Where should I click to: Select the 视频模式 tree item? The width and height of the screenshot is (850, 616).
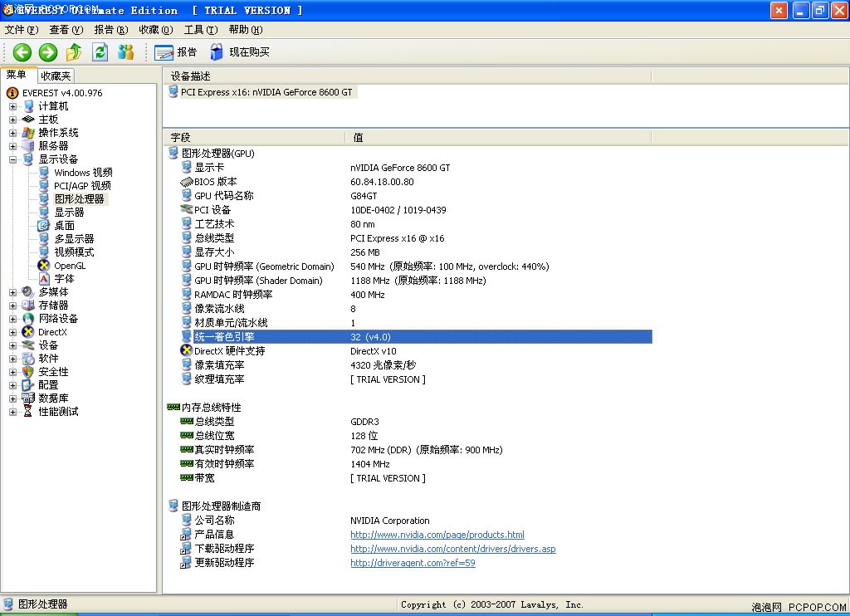pos(74,252)
